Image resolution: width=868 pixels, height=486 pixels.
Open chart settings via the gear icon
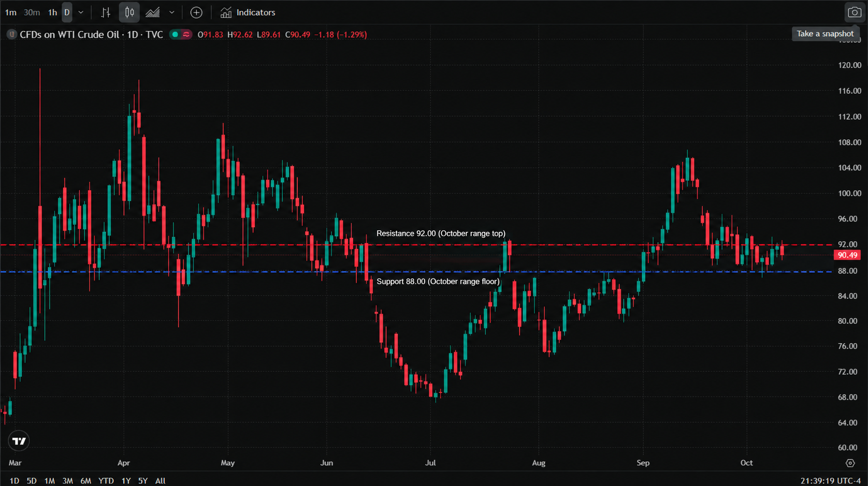tap(850, 463)
